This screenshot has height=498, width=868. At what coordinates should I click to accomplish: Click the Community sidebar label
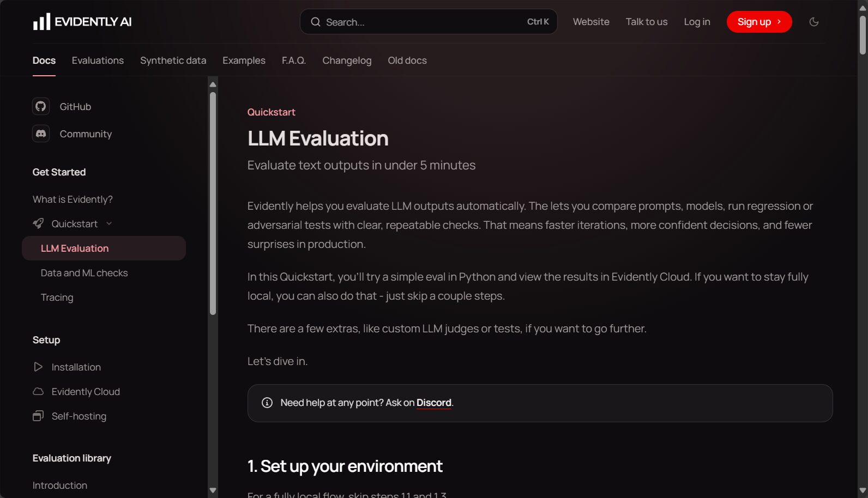point(86,134)
